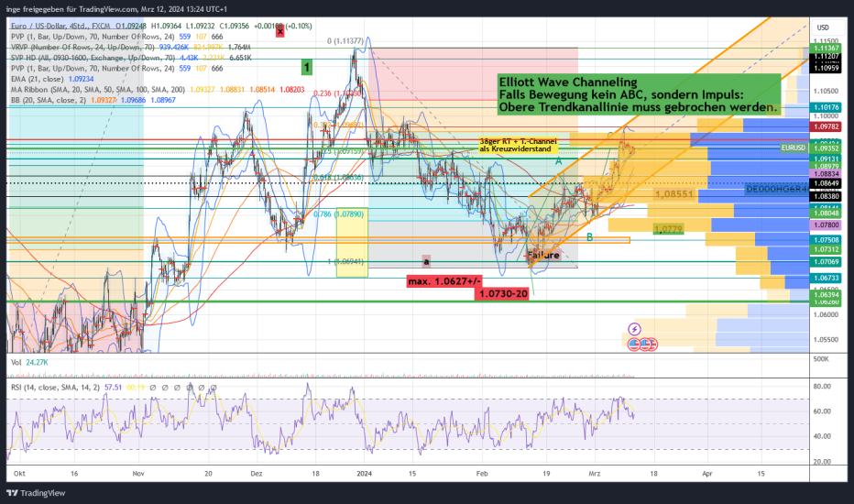Click the red Failure marker label

pos(542,256)
